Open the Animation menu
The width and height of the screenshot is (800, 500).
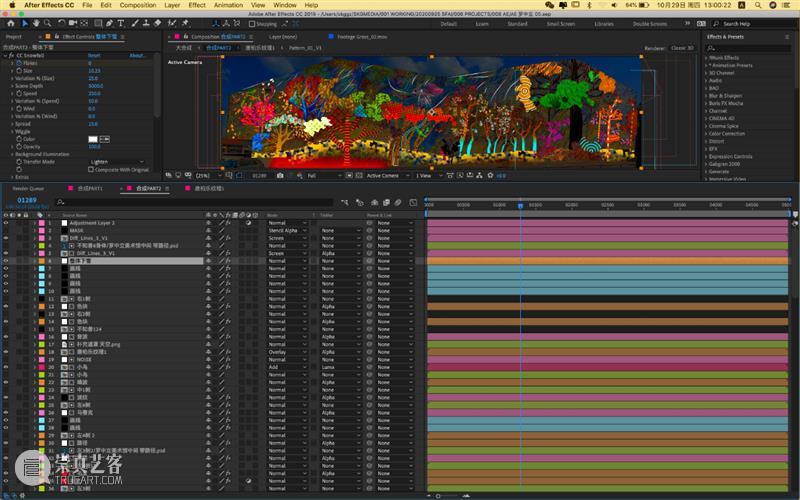[x=228, y=5]
